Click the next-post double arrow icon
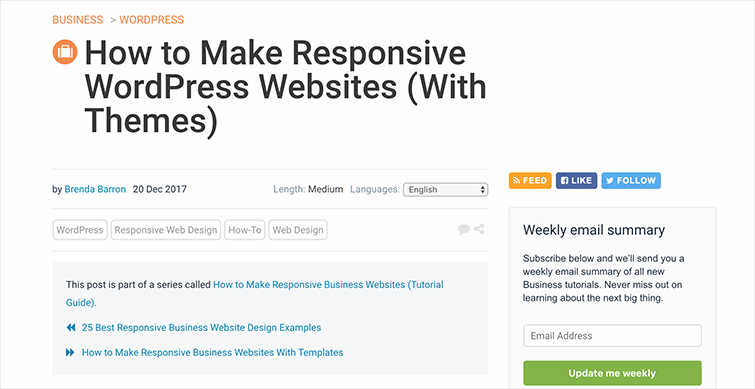The image size is (755, 389). coord(70,352)
